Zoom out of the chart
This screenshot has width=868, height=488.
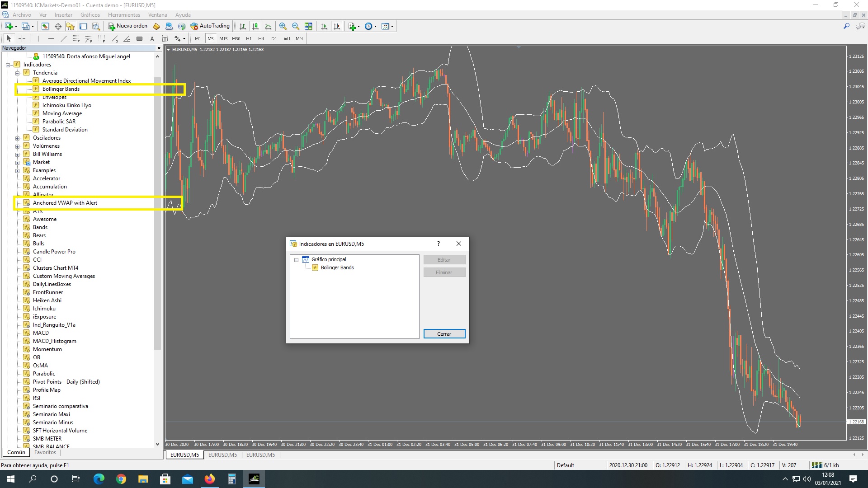296,26
